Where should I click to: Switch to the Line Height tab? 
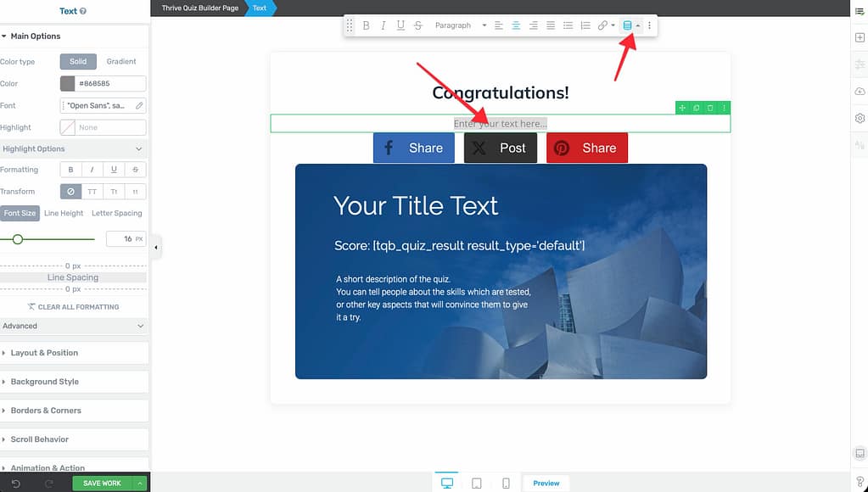64,214
